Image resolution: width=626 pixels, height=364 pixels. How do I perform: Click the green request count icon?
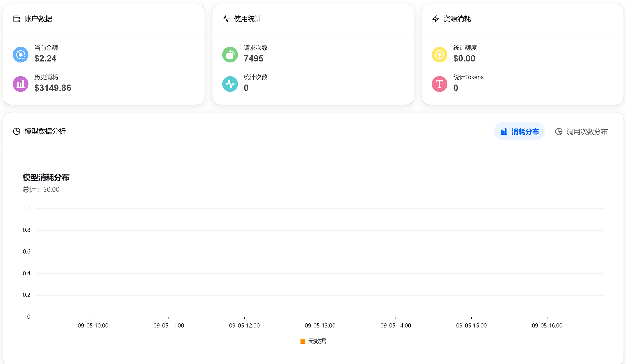coord(230,55)
